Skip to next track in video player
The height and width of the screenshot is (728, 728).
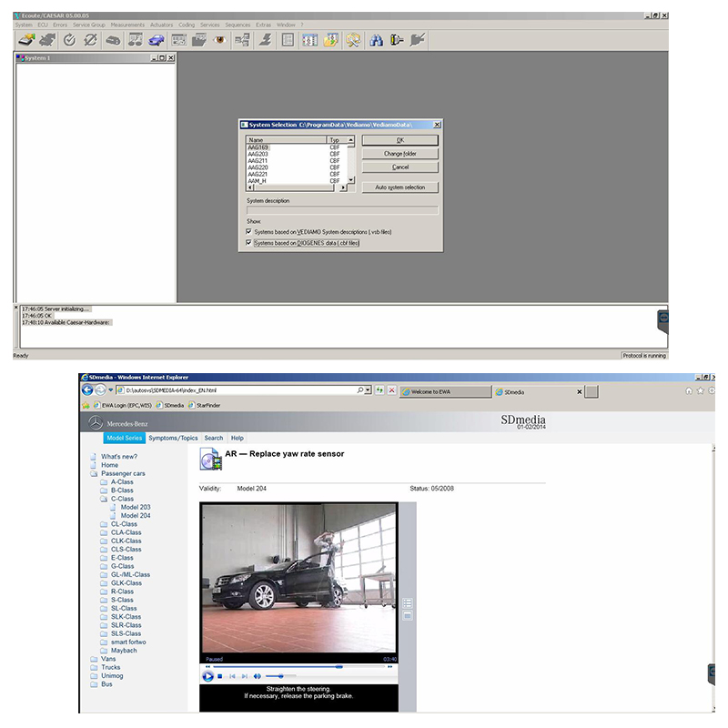pos(244,676)
